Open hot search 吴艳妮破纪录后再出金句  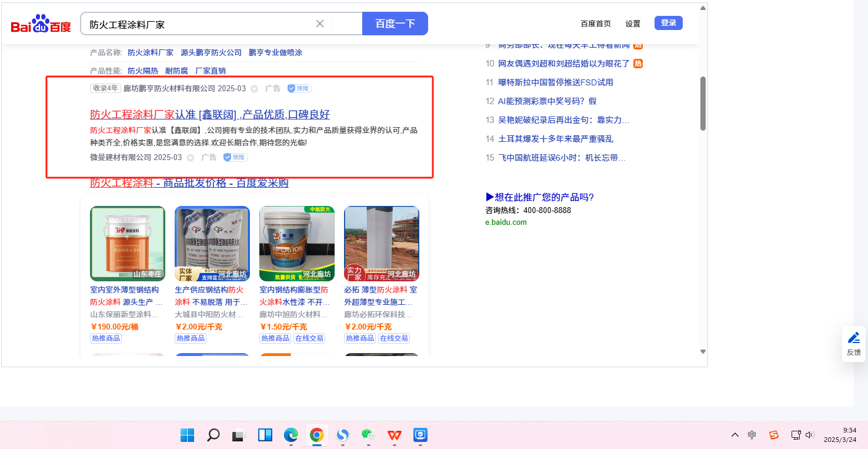tap(563, 120)
